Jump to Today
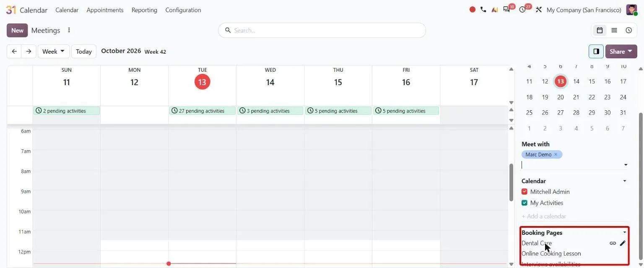Image resolution: width=644 pixels, height=268 pixels. (x=84, y=51)
